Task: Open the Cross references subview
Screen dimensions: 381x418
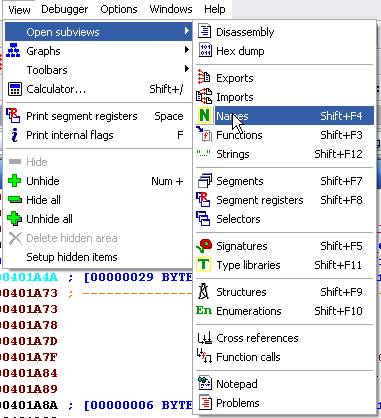Action: pyautogui.click(x=284, y=338)
